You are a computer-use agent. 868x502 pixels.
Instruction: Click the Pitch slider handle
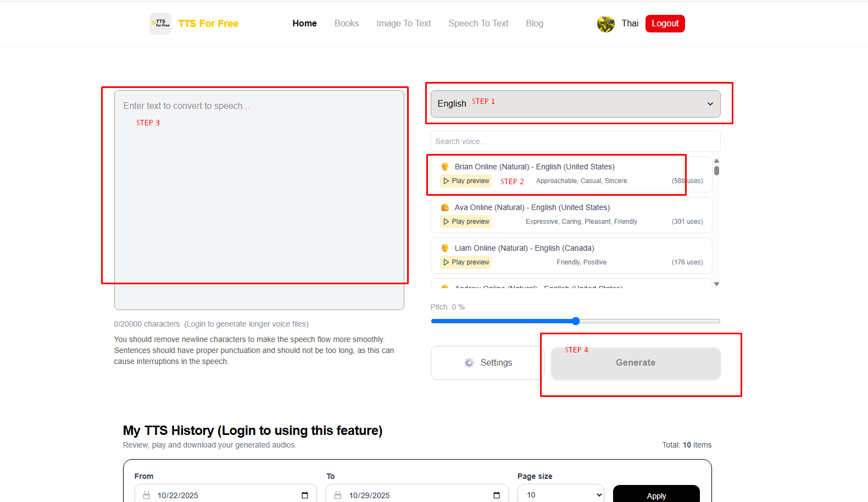[x=576, y=321]
